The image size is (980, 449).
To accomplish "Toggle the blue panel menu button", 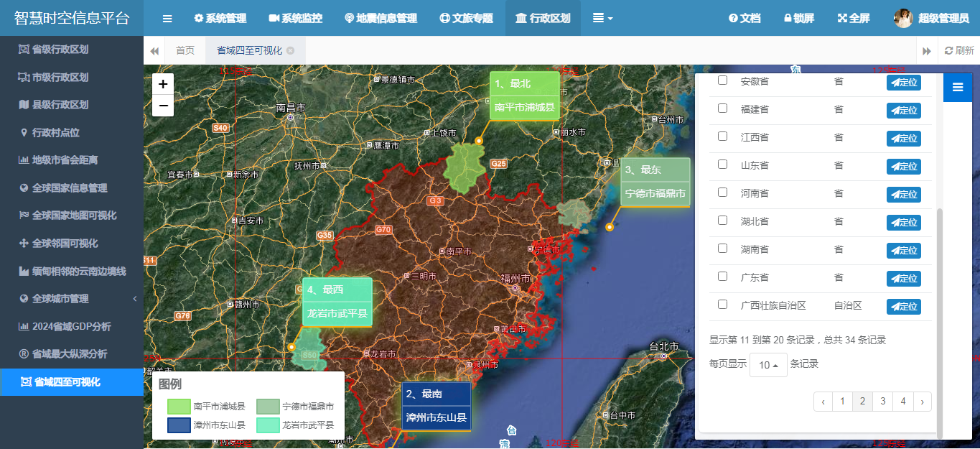I will click(x=957, y=87).
